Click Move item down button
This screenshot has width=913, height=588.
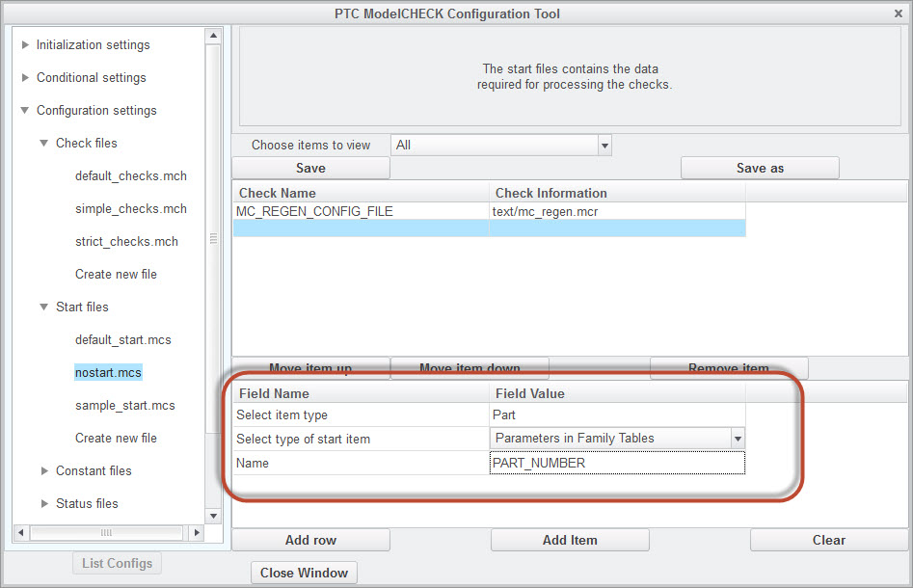[470, 368]
